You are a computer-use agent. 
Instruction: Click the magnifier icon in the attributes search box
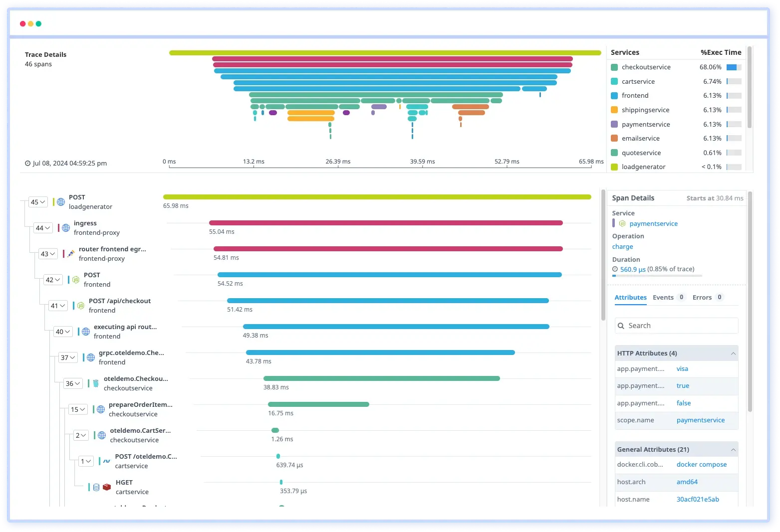pyautogui.click(x=621, y=326)
